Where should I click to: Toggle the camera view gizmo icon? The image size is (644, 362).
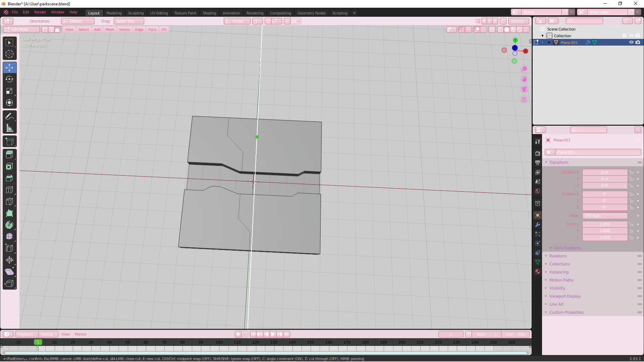pos(524,89)
